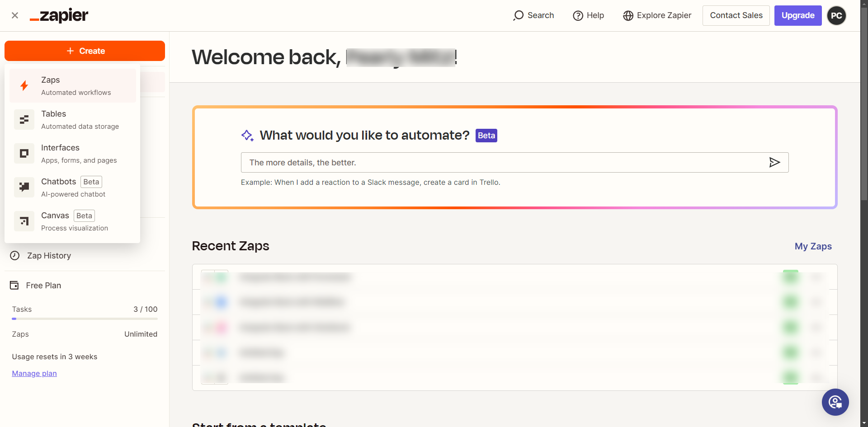Image resolution: width=868 pixels, height=427 pixels.
Task: Click the Tables icon in create menu
Action: coord(24,120)
